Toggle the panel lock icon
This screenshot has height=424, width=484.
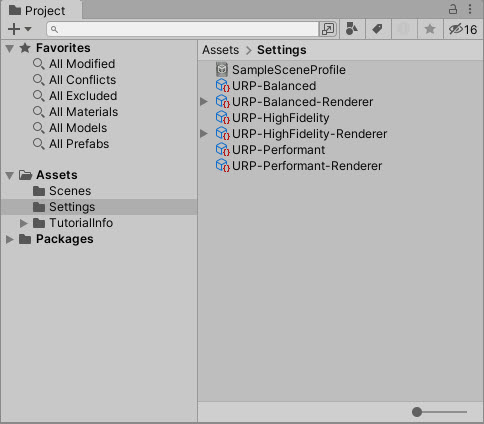(x=453, y=9)
